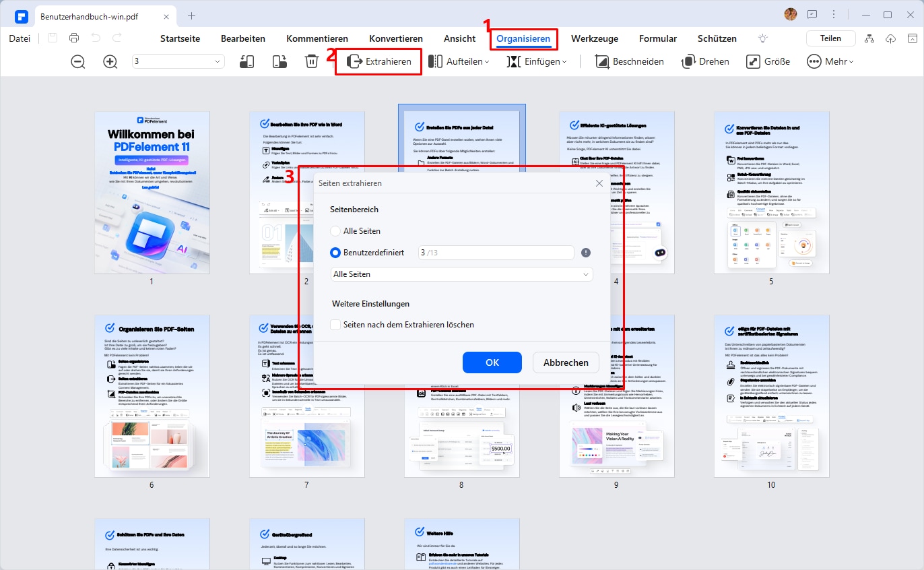924x570 pixels.
Task: Click the save disk icon
Action: pyautogui.click(x=53, y=38)
